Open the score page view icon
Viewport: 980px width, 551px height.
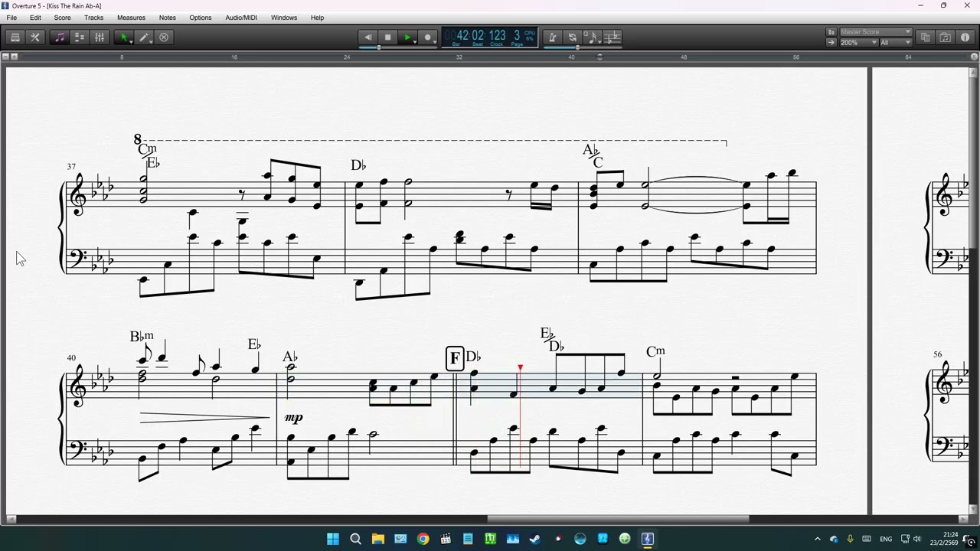15,37
